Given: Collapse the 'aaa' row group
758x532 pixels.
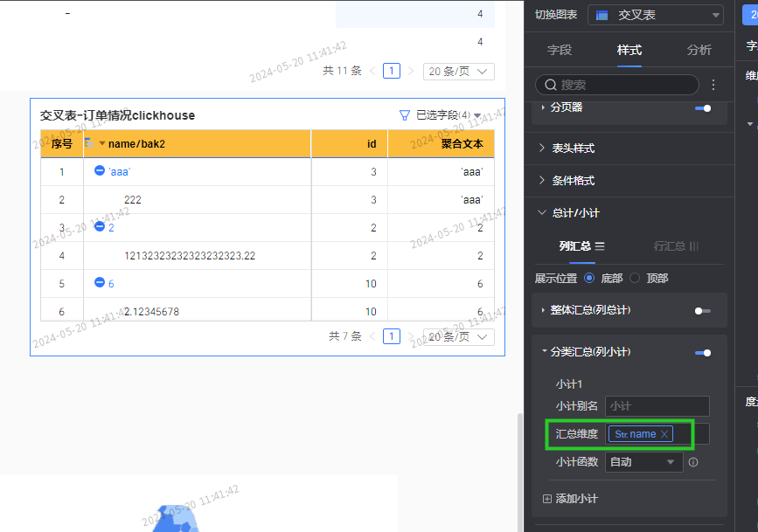Looking at the screenshot, I should (x=100, y=171).
